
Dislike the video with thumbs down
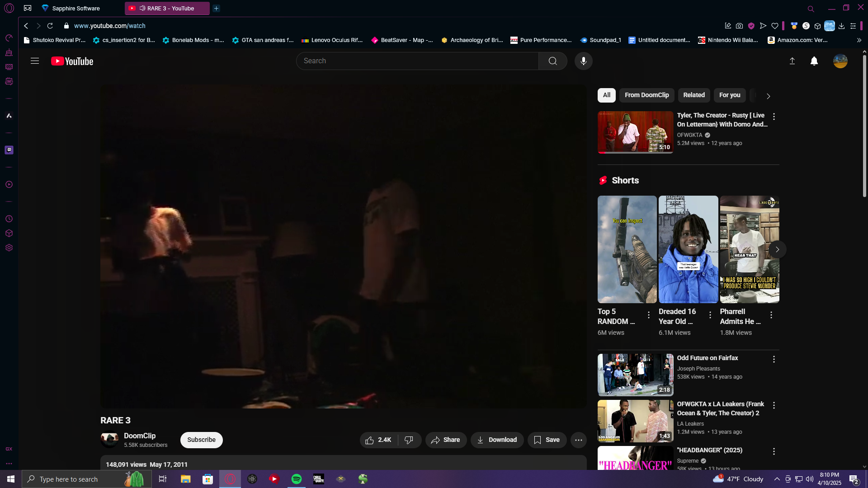(409, 440)
